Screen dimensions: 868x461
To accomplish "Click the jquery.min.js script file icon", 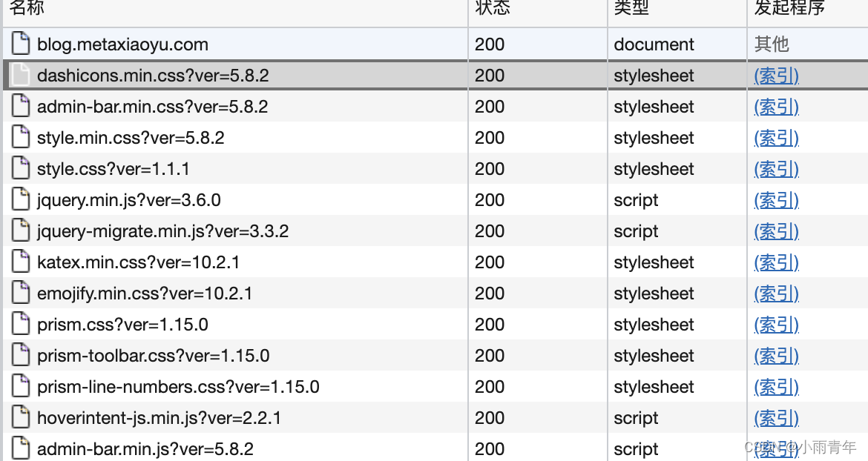I will 22,200.
